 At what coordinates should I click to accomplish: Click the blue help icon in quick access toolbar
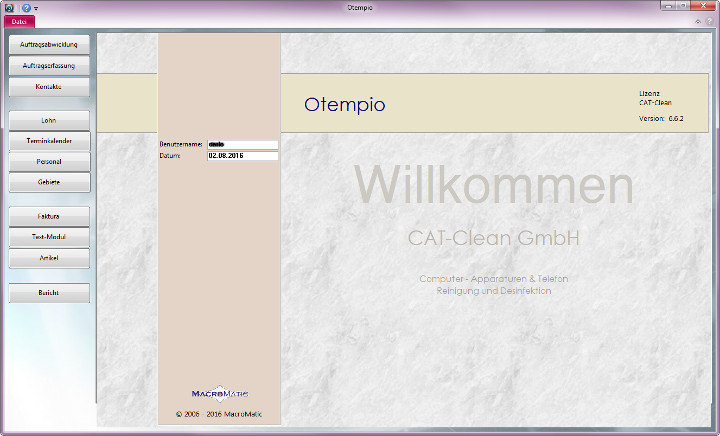tap(26, 7)
